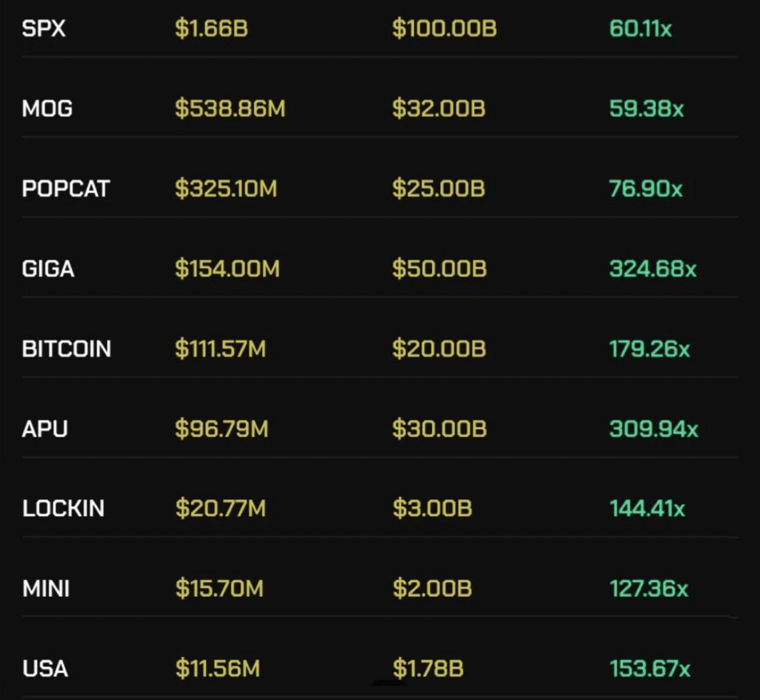This screenshot has height=700, width=760.
Task: Click MINI multiplier 127.36x
Action: 649,588
